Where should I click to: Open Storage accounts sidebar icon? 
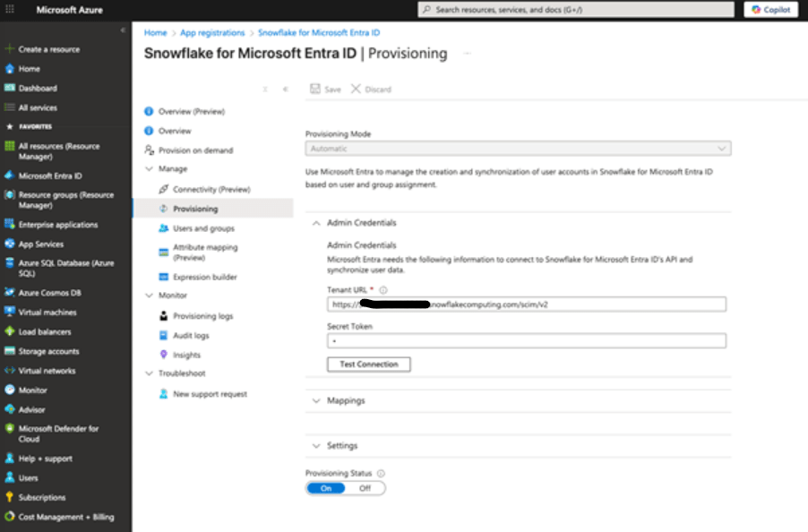click(9, 351)
